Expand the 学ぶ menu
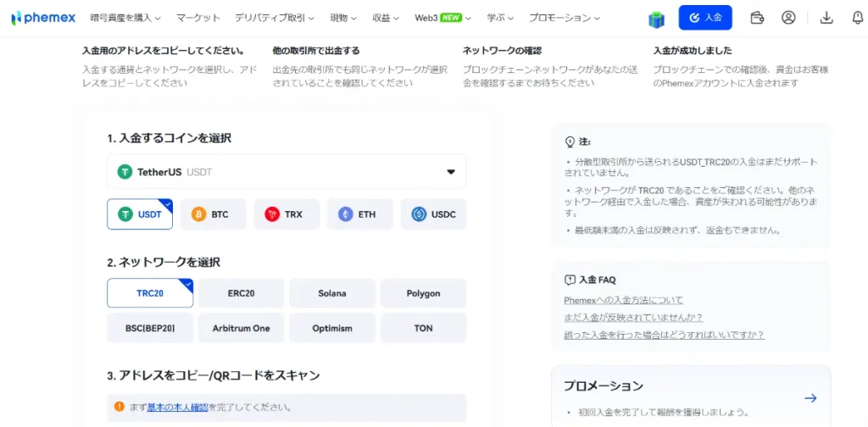Viewport: 868px width, 427px height. click(500, 18)
